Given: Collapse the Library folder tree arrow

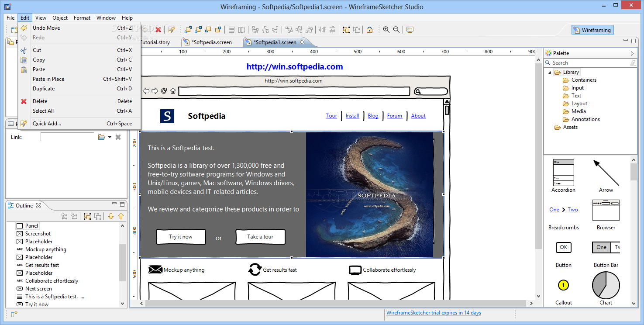Looking at the screenshot, I should (x=549, y=73).
